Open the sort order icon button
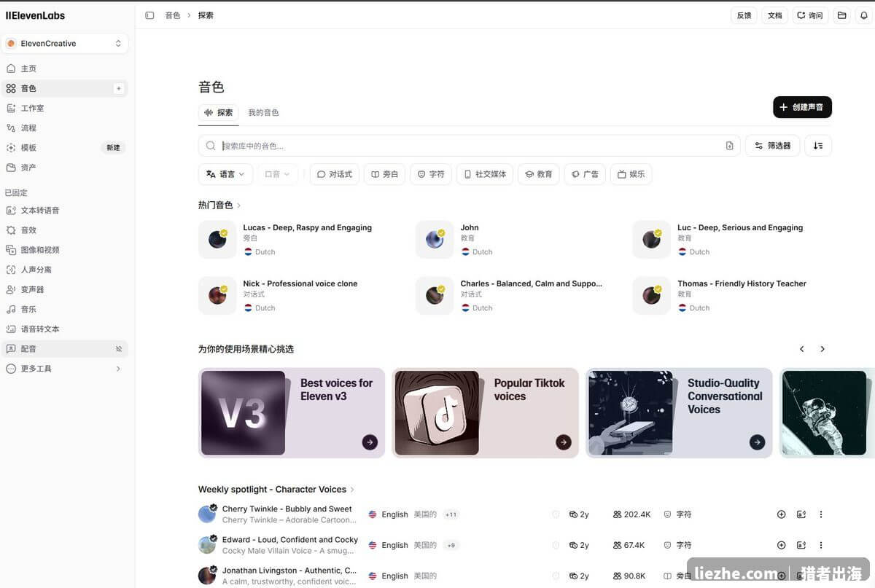Viewport: 875px width, 588px height. click(818, 146)
